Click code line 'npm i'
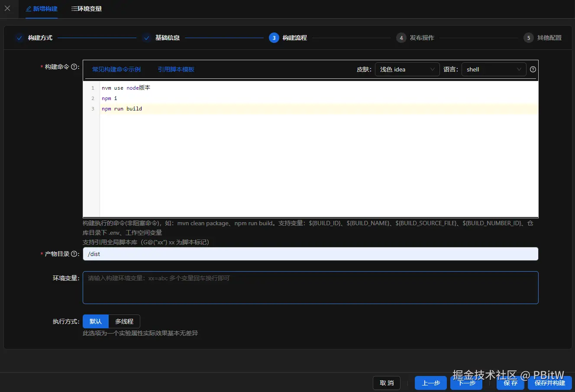Screen dimensions: 575x392 point(110,98)
